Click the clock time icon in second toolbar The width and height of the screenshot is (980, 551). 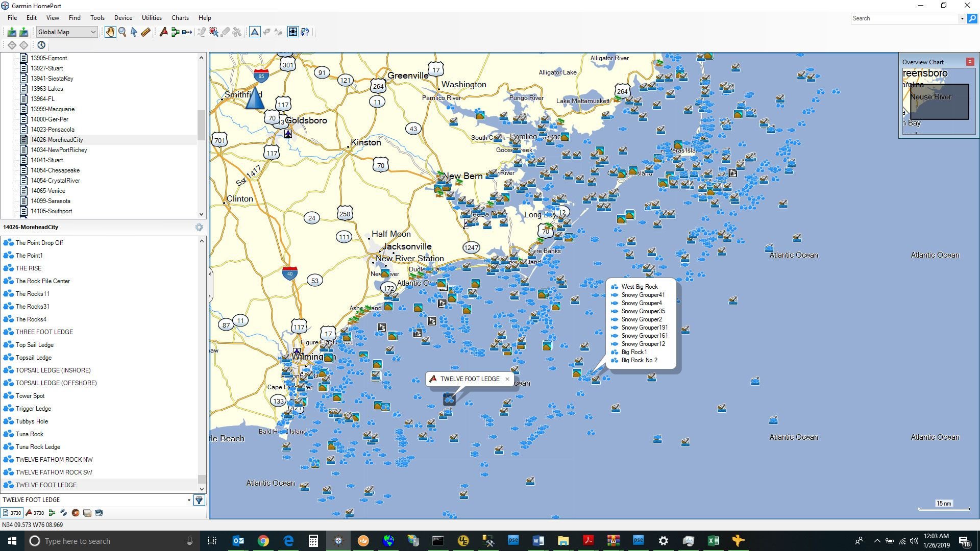point(41,45)
